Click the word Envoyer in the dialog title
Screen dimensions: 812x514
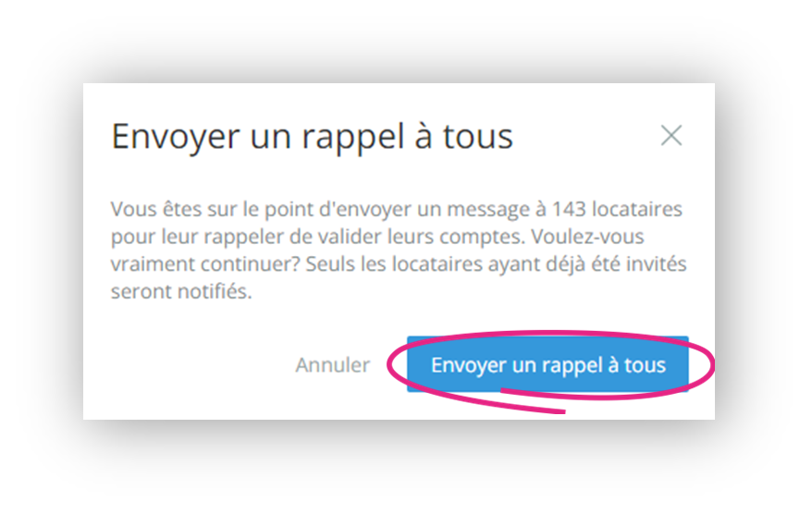(176, 138)
